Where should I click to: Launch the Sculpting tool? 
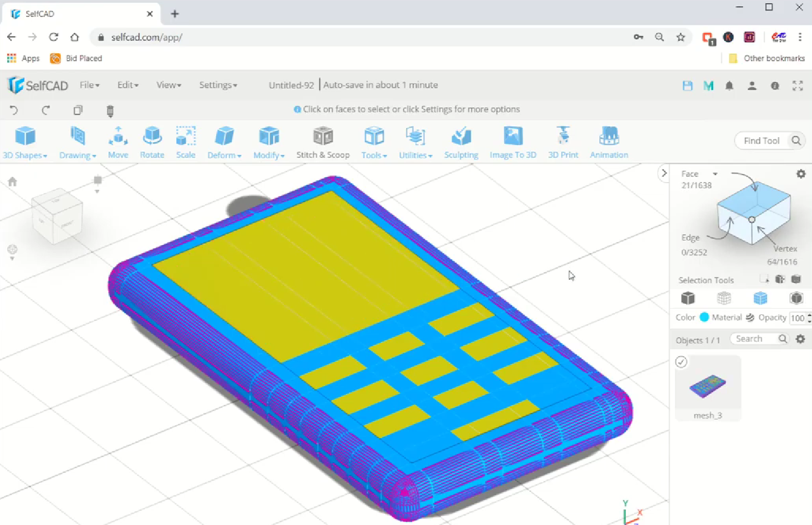[461, 143]
